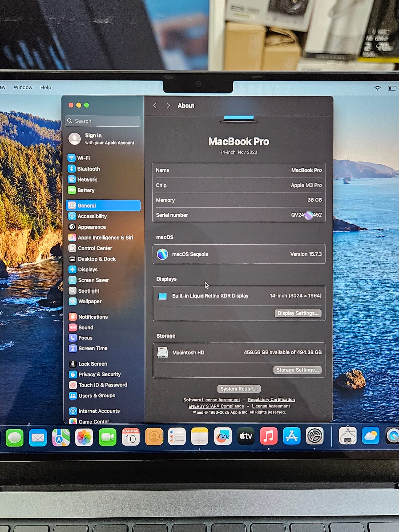Go back with the left chevron

point(155,105)
